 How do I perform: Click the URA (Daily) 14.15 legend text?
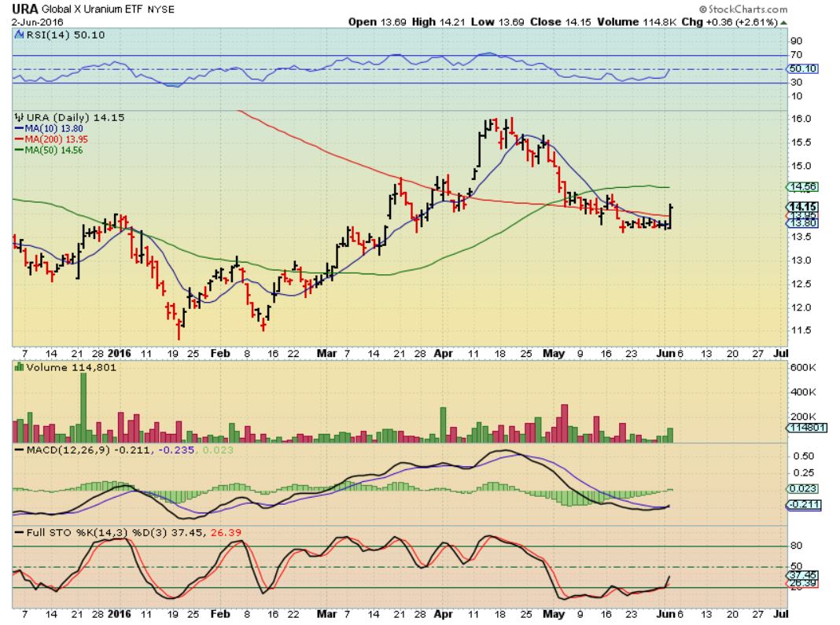pos(75,117)
